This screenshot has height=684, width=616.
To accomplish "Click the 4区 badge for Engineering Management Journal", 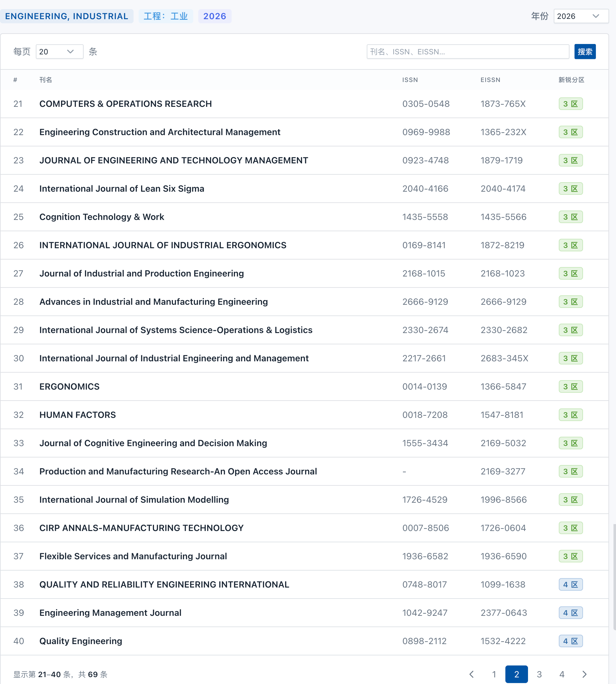I will point(571,613).
